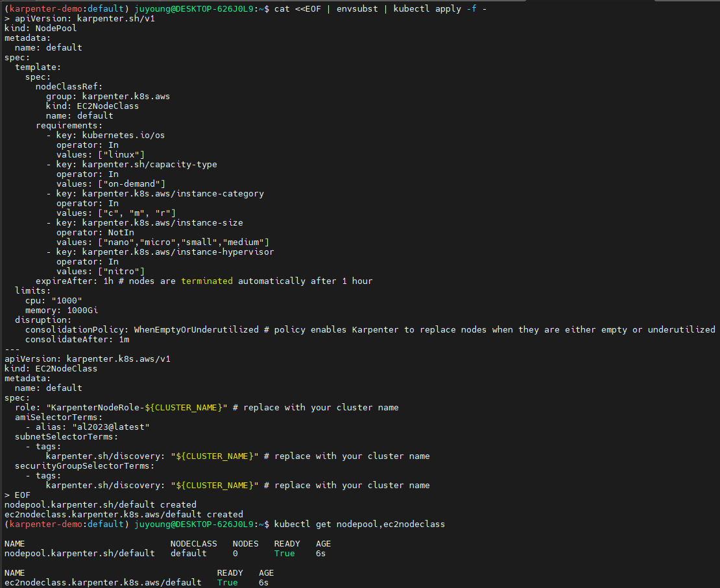The width and height of the screenshot is (720, 588).
Task: Click the 'subnetSelectorTerms:' line
Action: 67,436
